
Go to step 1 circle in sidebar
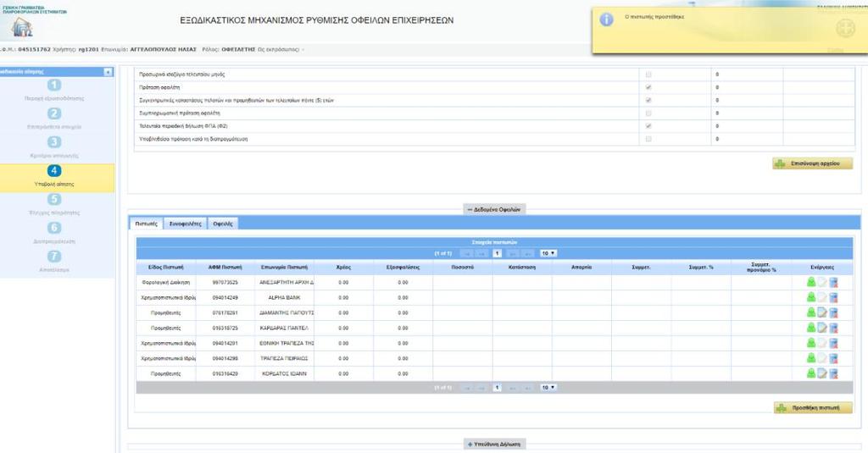click(x=54, y=86)
